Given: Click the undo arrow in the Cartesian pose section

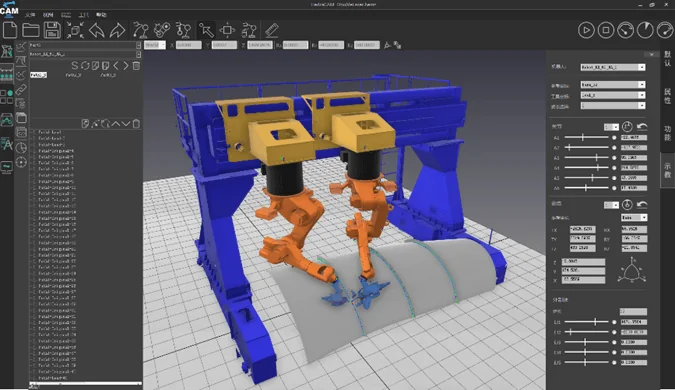Looking at the screenshot, I should point(642,204).
